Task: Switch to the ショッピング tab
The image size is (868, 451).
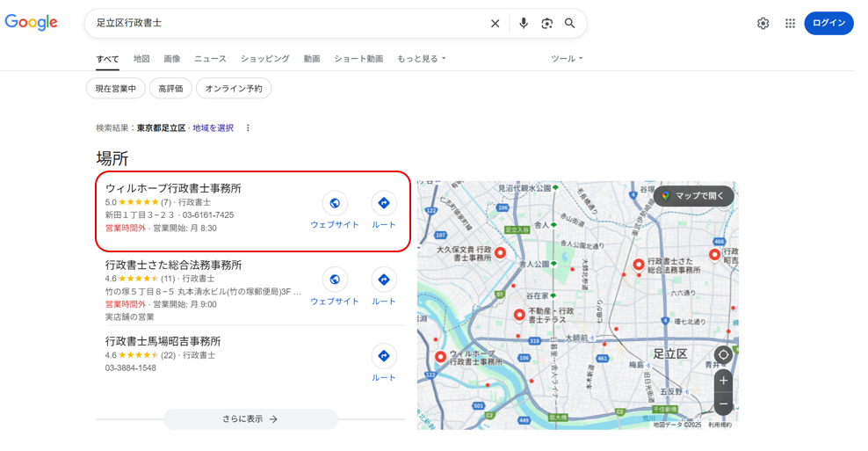Action: (265, 59)
